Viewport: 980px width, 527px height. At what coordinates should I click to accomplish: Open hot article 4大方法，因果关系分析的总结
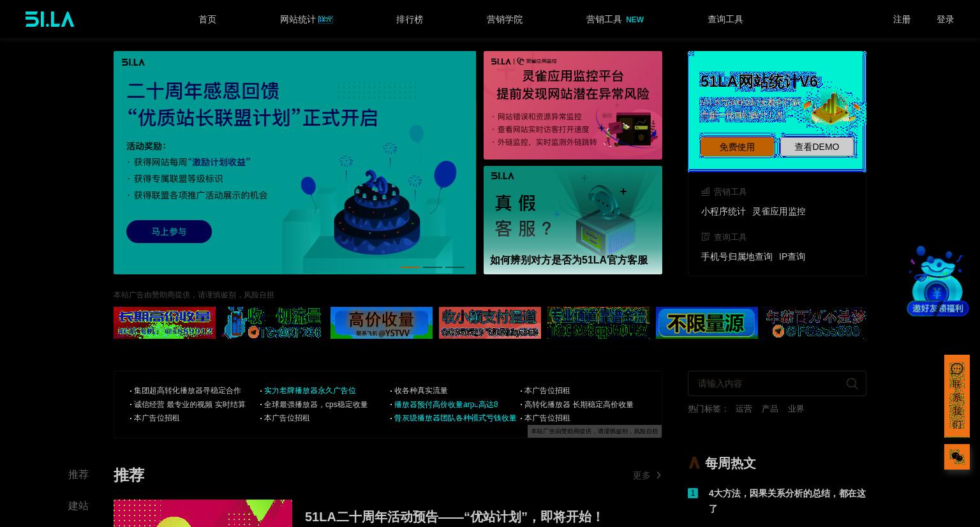787,501
